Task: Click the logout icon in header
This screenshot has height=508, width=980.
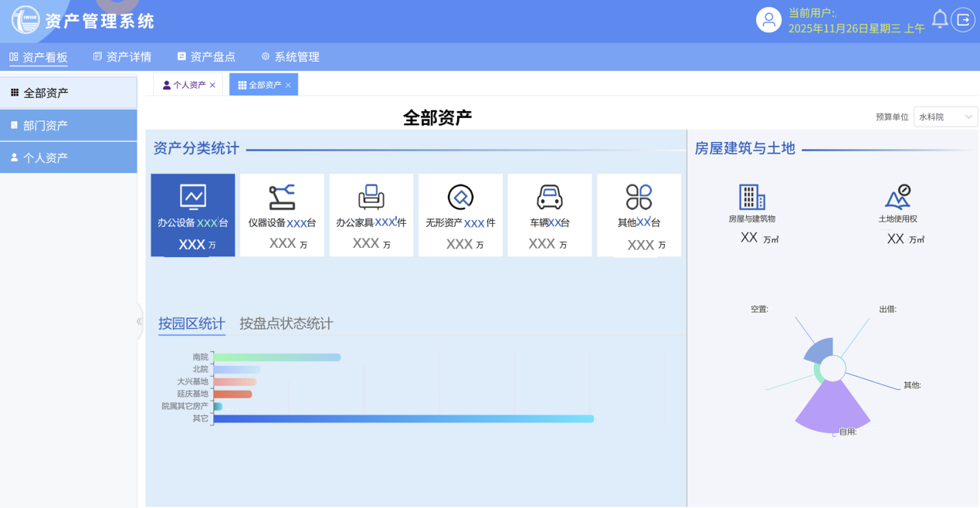Action: pos(963,20)
